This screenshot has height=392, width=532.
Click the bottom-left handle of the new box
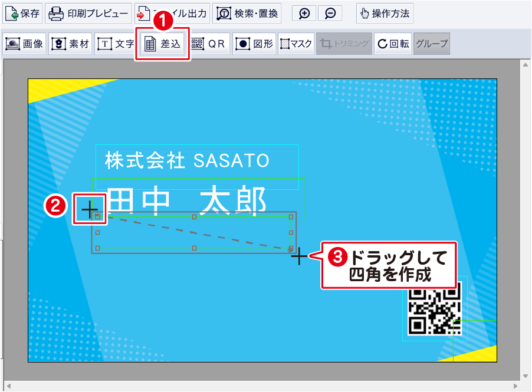(x=98, y=248)
